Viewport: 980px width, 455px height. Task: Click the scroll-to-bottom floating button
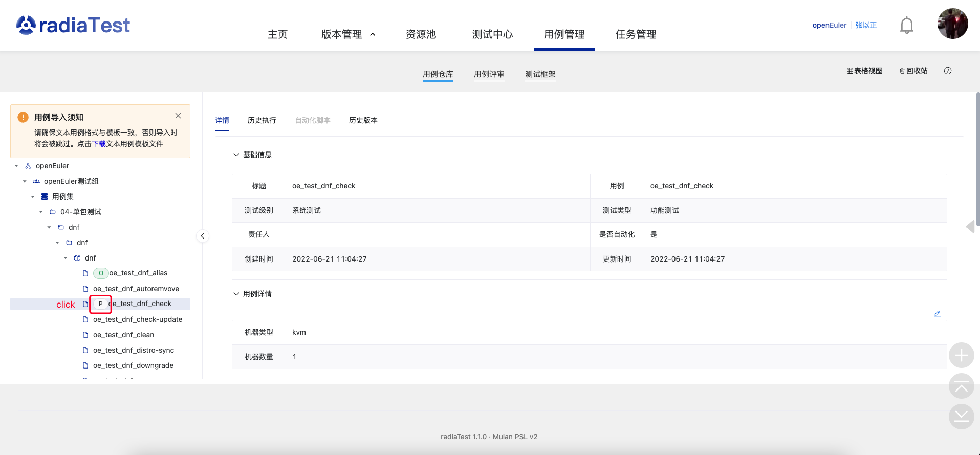coord(961,417)
